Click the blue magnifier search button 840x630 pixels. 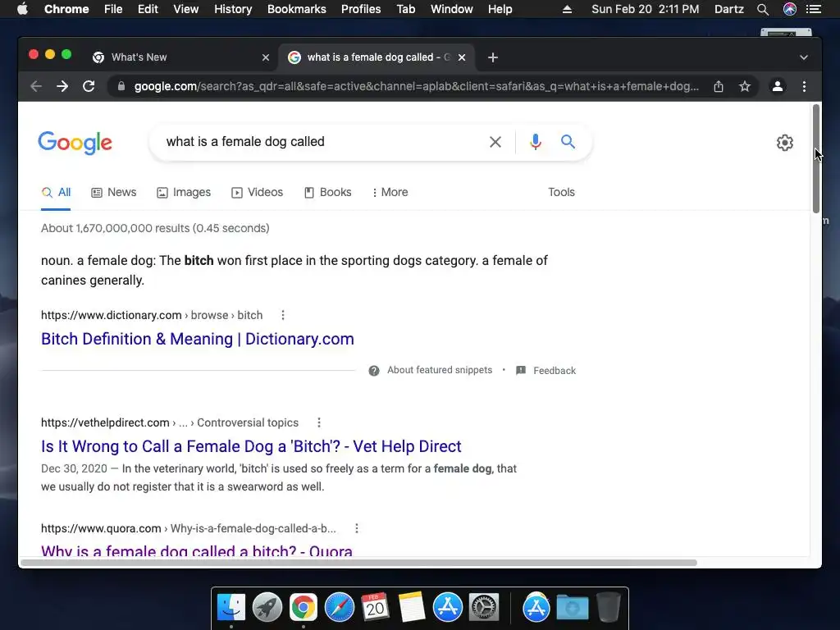(568, 141)
